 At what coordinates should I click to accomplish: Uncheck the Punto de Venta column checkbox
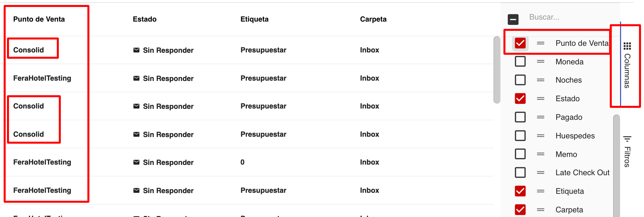click(x=520, y=43)
